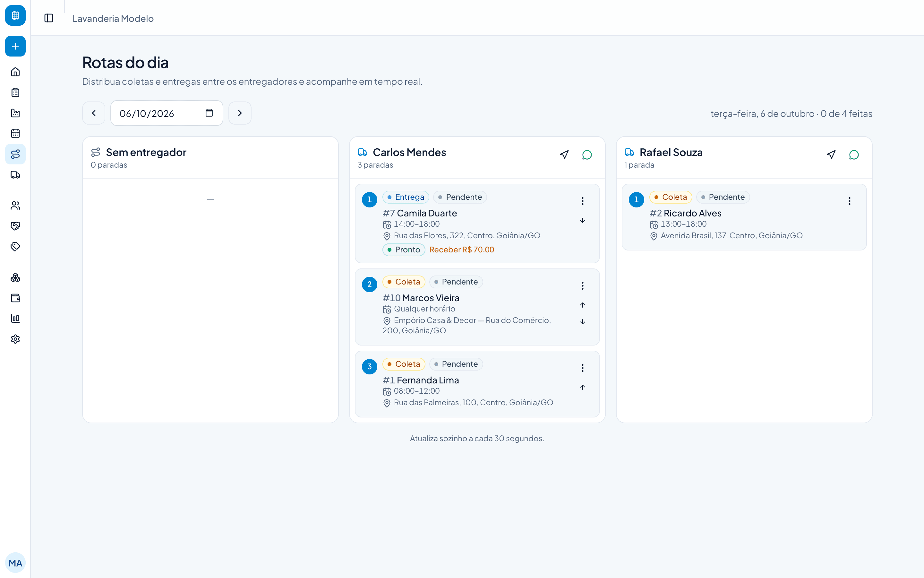Click the navigation arrow for Rafael Souza
The width and height of the screenshot is (924, 578).
pyautogui.click(x=831, y=154)
